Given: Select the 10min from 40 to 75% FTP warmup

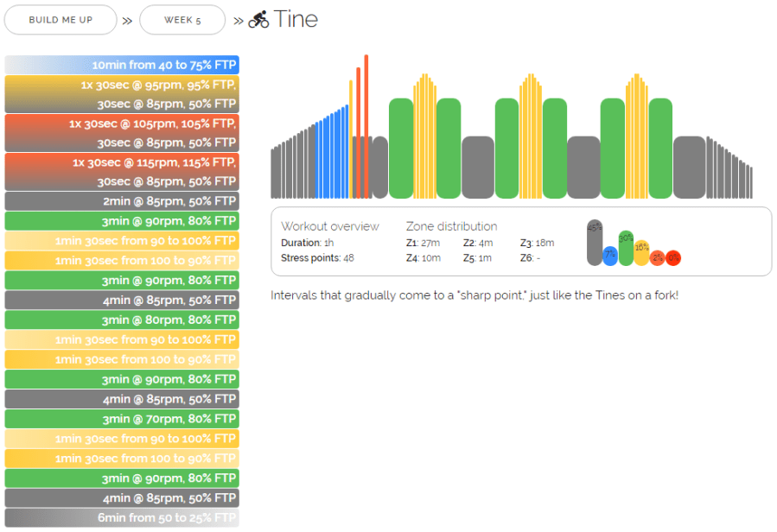Looking at the screenshot, I should tap(122, 65).
